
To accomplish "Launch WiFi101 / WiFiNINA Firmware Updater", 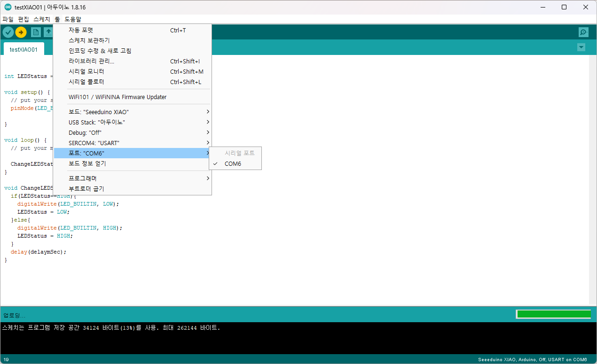I will click(x=132, y=97).
